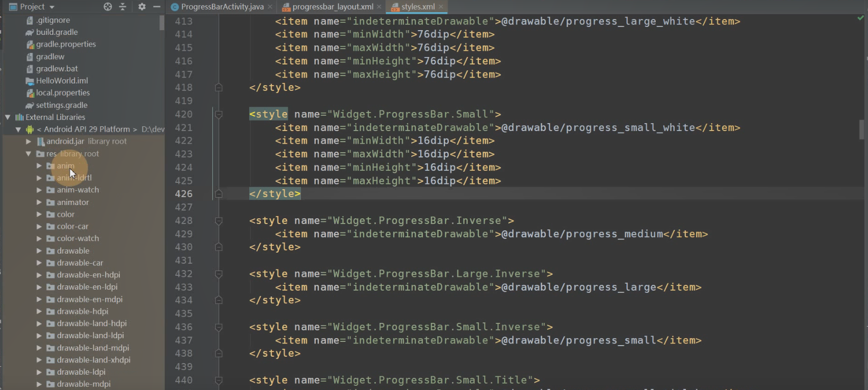Select gradlew.bat file
Screen dimensions: 868x390
click(x=56, y=69)
